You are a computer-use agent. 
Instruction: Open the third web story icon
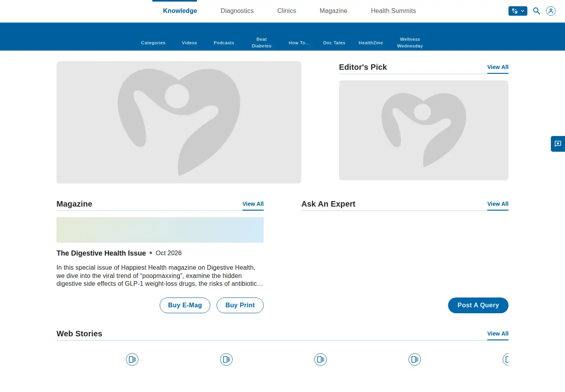coord(321,359)
